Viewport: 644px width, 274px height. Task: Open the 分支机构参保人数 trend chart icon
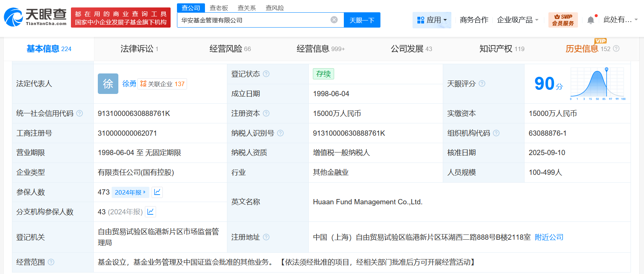150,212
